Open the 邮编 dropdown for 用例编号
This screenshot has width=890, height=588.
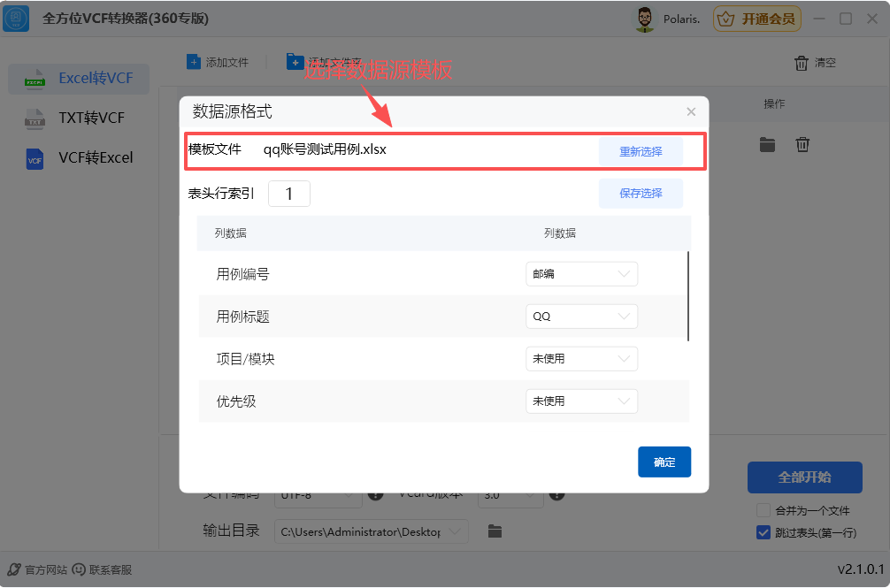coord(581,274)
